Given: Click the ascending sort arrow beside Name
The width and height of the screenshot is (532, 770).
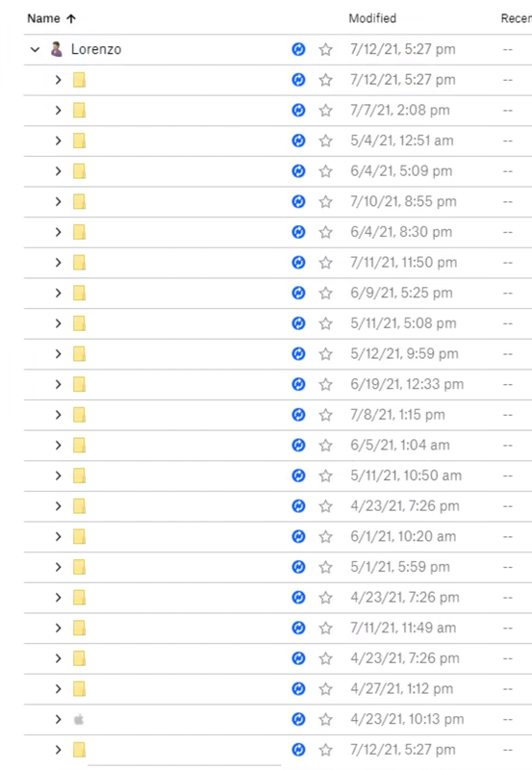Looking at the screenshot, I should (x=71, y=18).
